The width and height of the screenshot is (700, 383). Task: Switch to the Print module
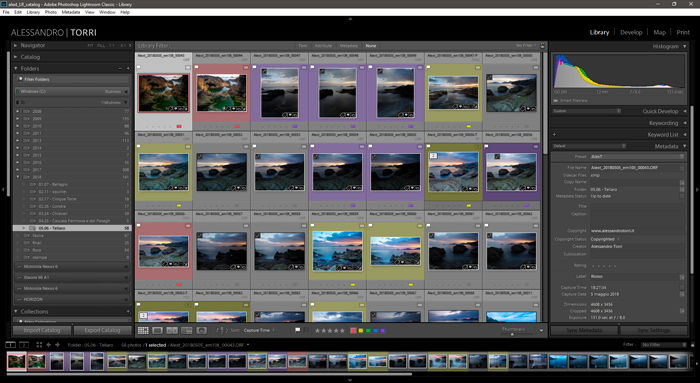(x=683, y=32)
